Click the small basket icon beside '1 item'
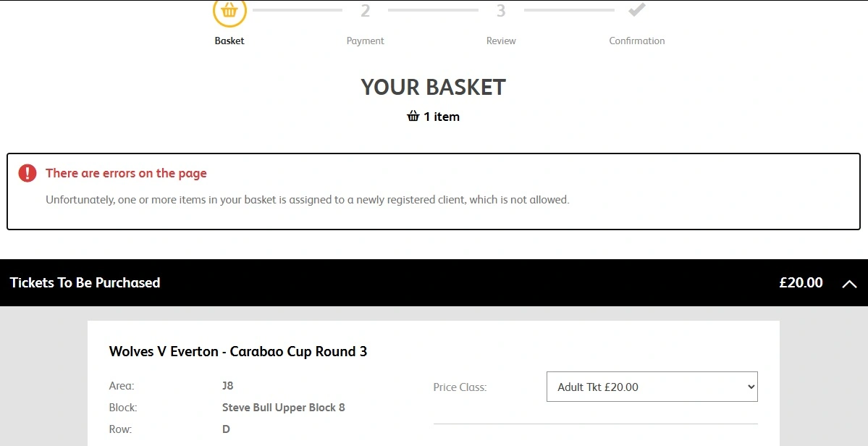This screenshot has width=868, height=446. tap(413, 117)
